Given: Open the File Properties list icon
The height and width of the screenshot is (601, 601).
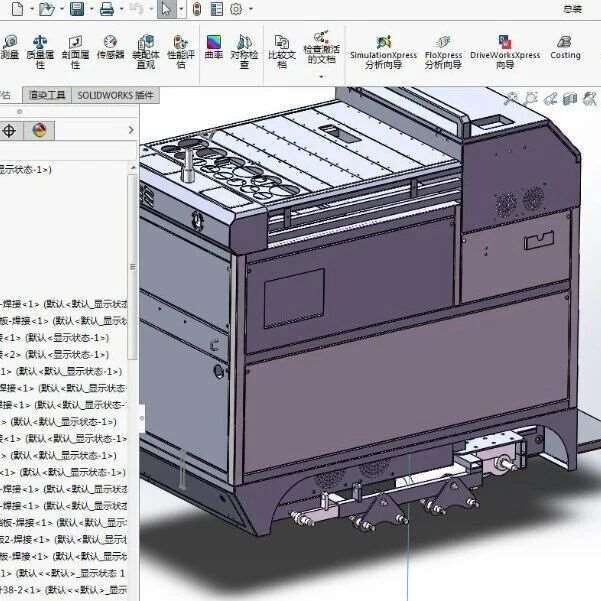Looking at the screenshot, I should click(x=217, y=9).
